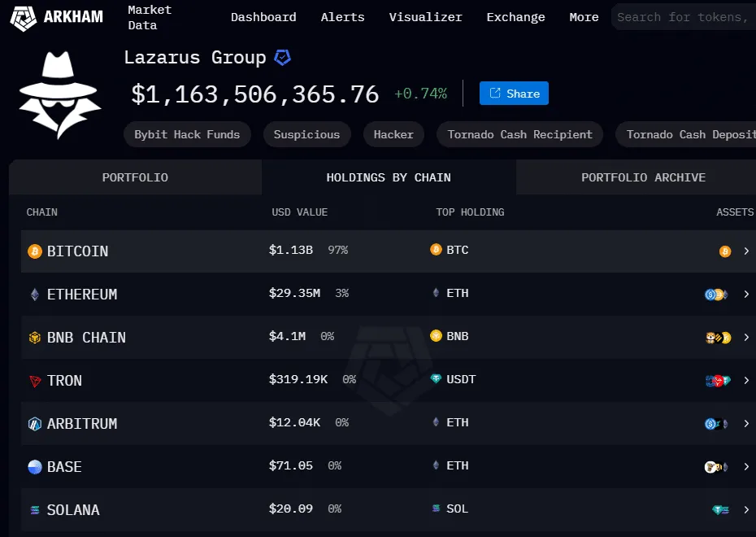Click the Solana chain icon
This screenshot has width=756, height=537.
[35, 510]
